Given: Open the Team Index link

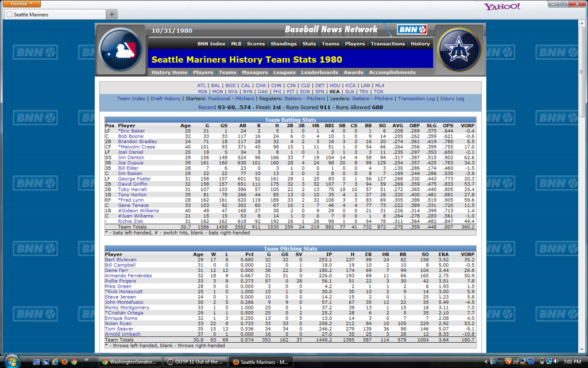Looking at the screenshot, I should click(131, 99).
